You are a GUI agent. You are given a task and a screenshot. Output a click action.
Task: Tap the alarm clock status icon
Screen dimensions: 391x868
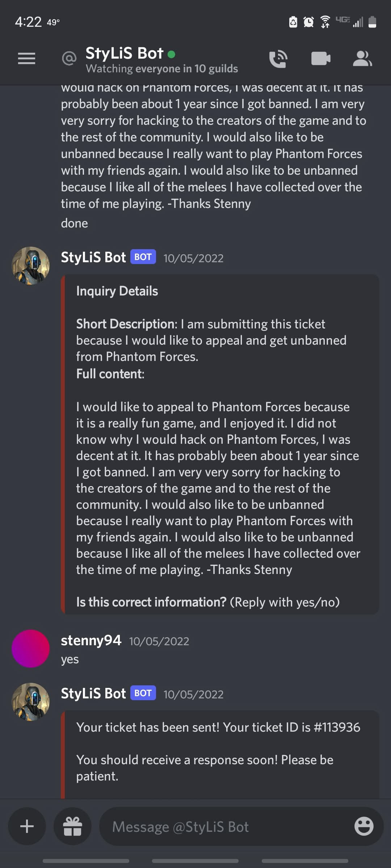[x=308, y=22]
